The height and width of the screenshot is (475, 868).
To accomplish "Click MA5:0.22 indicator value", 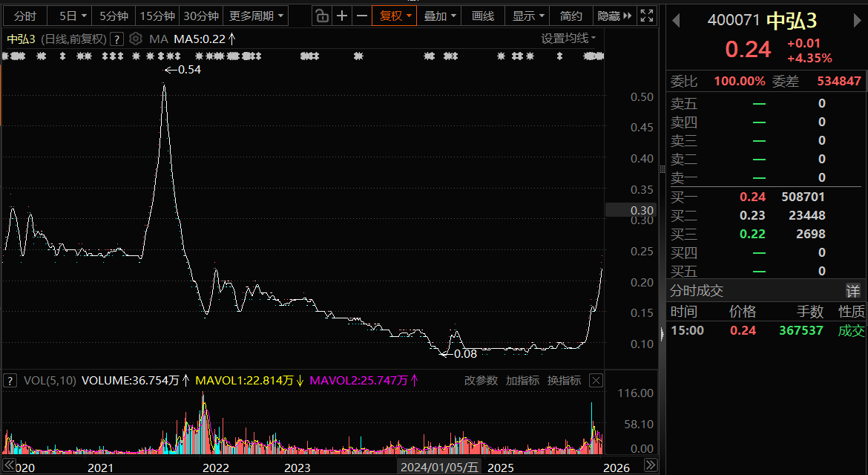I will [x=204, y=39].
